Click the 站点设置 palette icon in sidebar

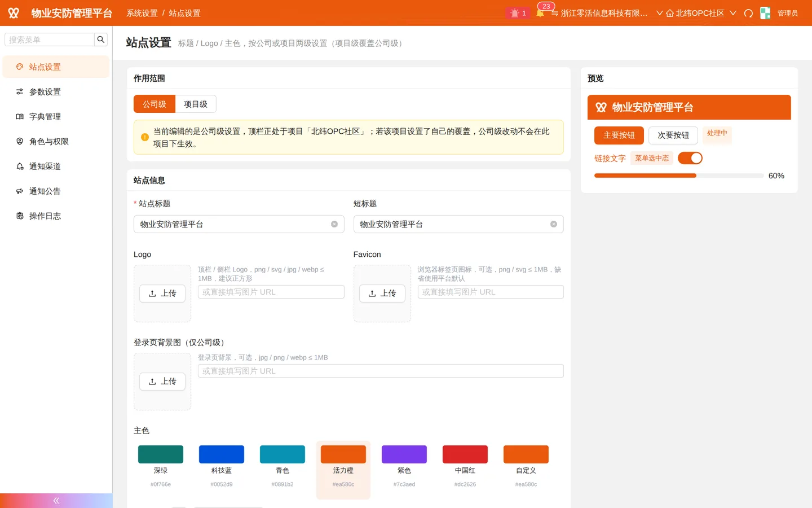[x=20, y=67]
